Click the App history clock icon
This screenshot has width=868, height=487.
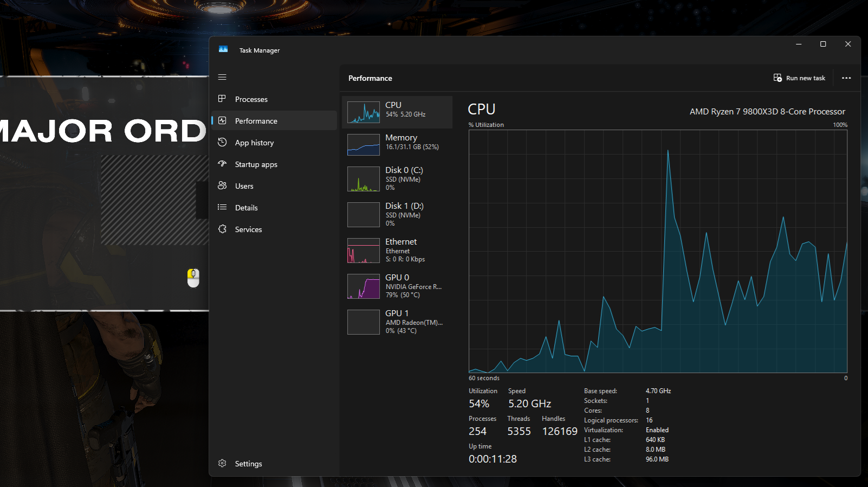pos(222,142)
